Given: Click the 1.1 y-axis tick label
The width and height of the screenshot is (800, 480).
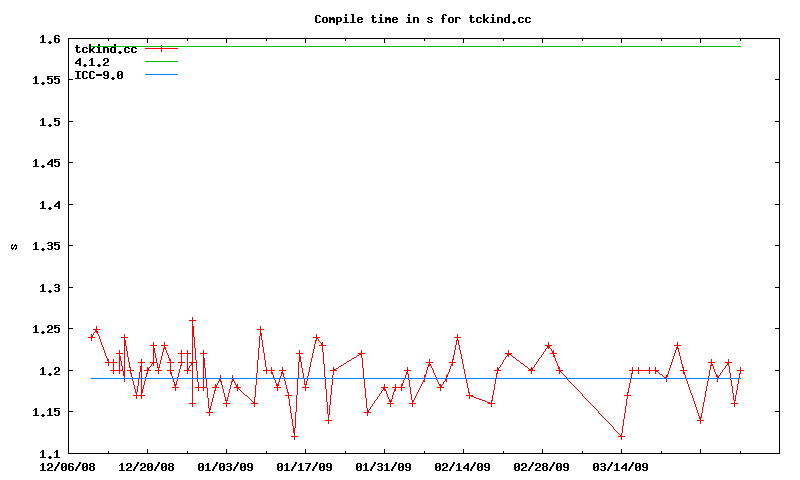Looking at the screenshot, I should [49, 453].
